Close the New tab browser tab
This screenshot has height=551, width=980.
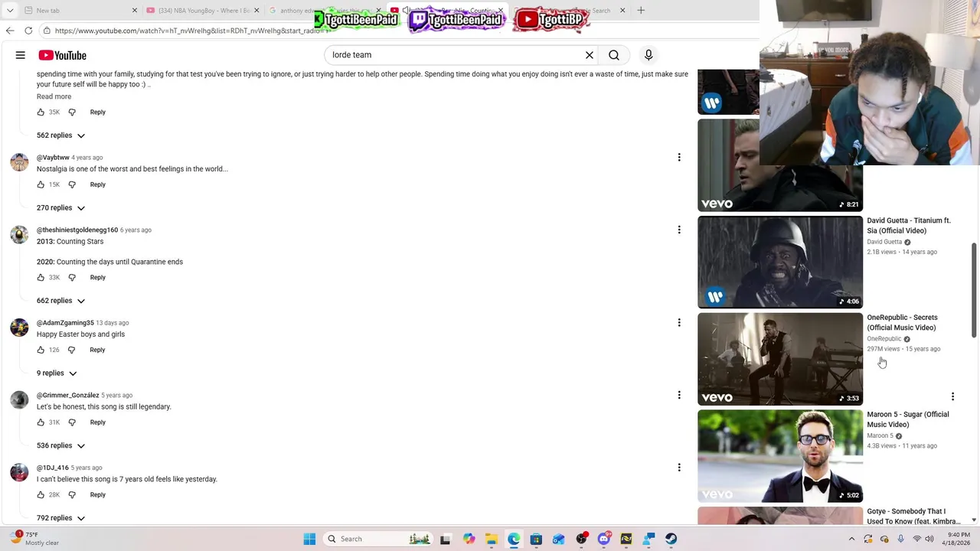point(136,11)
